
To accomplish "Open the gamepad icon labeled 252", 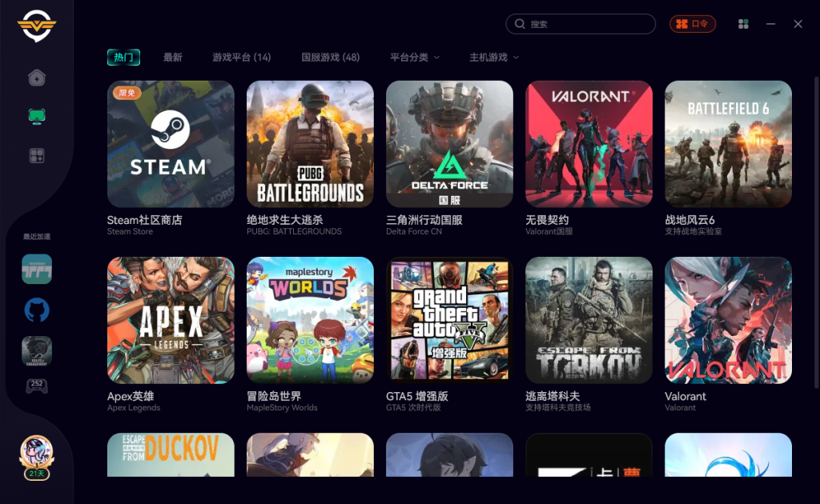I will [37, 386].
